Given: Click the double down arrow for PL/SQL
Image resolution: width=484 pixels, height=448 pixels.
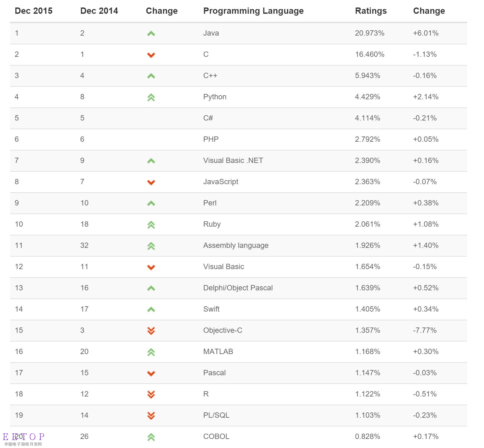Looking at the screenshot, I should click(x=151, y=416).
